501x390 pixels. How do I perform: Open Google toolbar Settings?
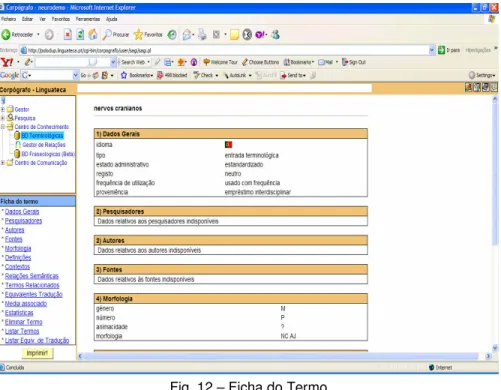(x=482, y=75)
